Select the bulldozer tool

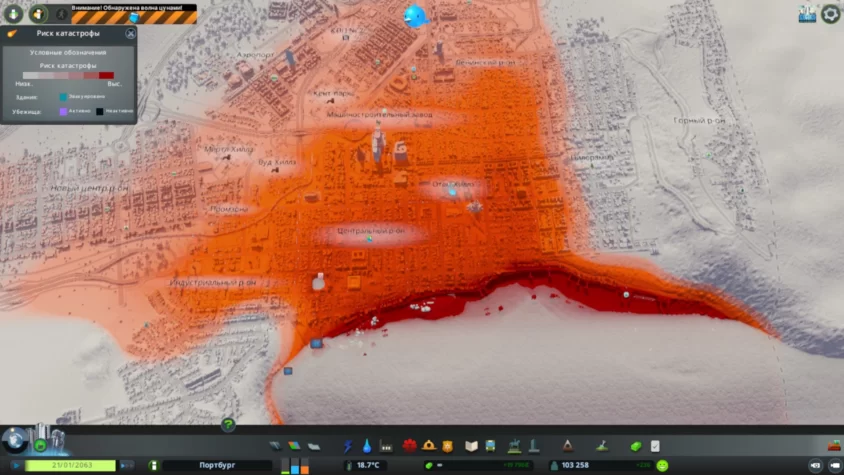coord(834,445)
